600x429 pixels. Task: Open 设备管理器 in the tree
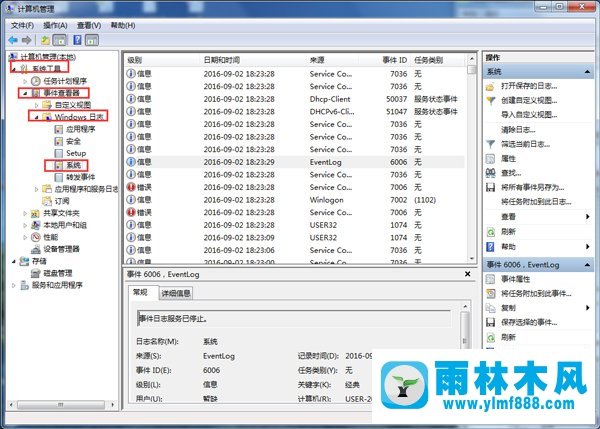[55, 249]
